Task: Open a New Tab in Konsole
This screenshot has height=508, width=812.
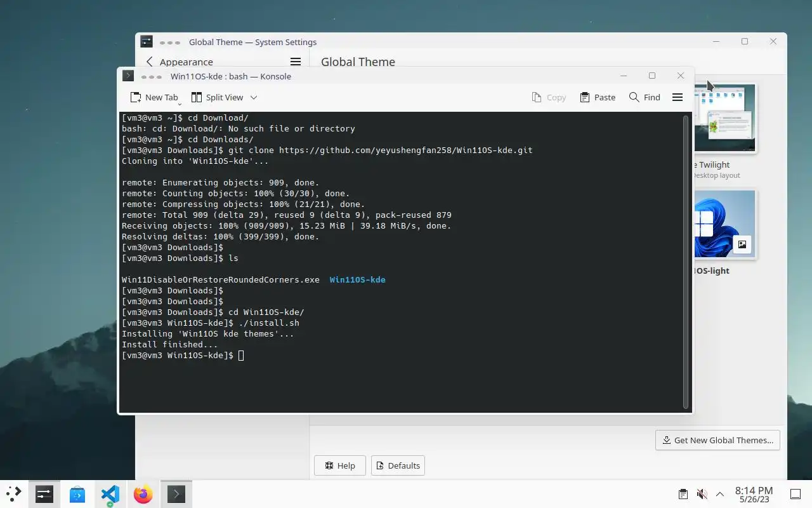Action: pyautogui.click(x=154, y=97)
